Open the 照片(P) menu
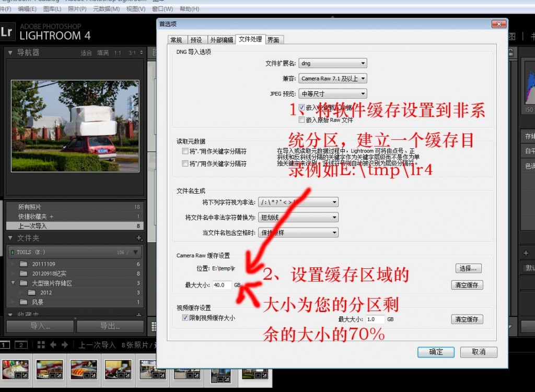The image size is (535, 392). [77, 9]
